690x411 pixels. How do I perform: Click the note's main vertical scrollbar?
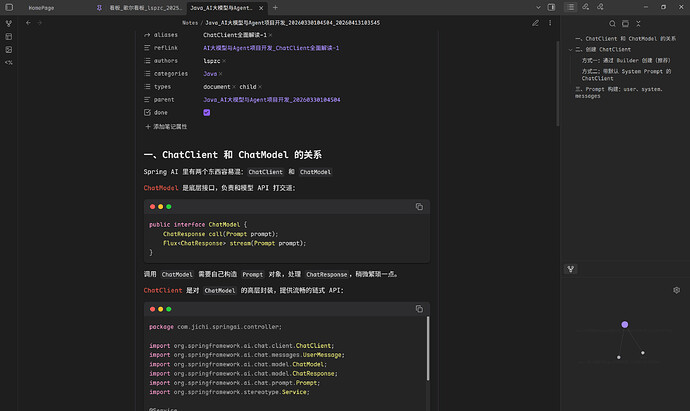coord(558,84)
